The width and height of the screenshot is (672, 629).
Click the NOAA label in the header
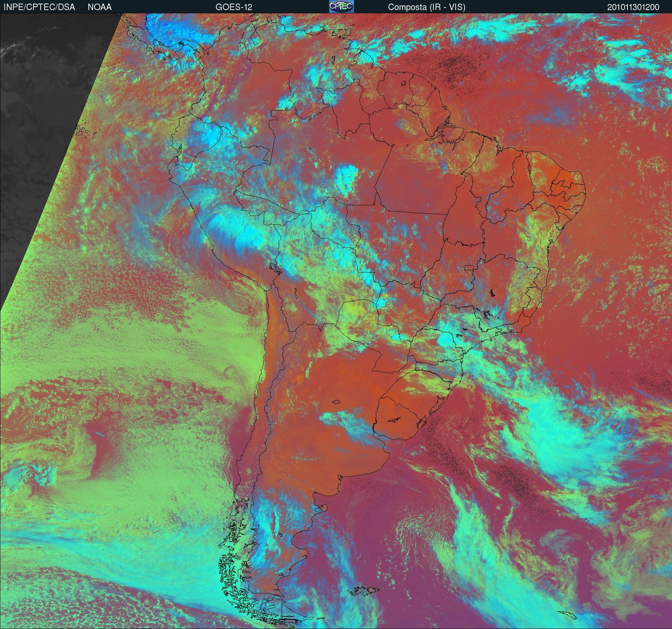click(x=100, y=7)
